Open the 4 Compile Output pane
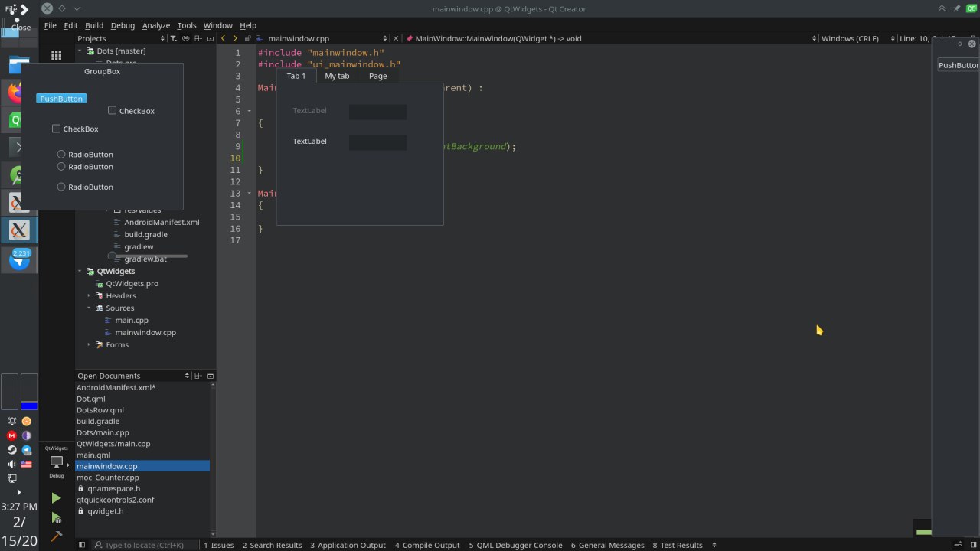The image size is (980, 551). (x=427, y=545)
